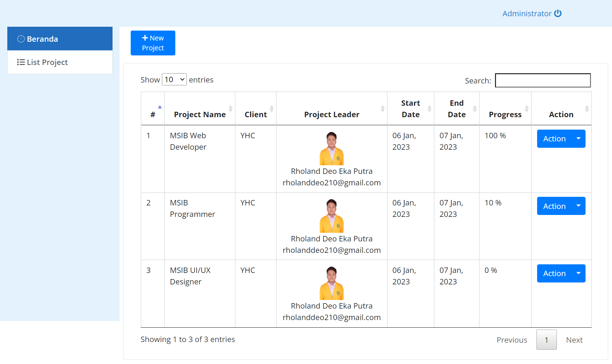Click Rholand's profile photo in row 2
This screenshot has width=612, height=364.
[331, 215]
